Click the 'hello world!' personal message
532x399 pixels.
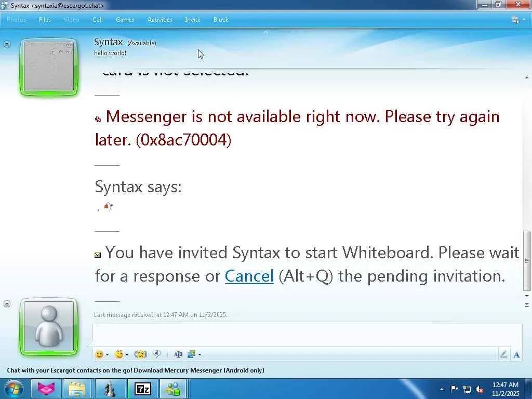tap(110, 53)
